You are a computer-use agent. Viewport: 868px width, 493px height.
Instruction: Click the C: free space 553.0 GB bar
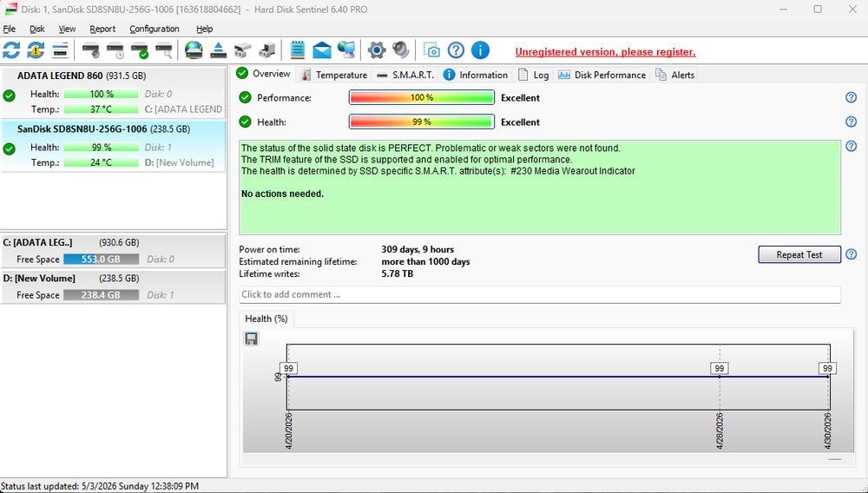pos(102,259)
